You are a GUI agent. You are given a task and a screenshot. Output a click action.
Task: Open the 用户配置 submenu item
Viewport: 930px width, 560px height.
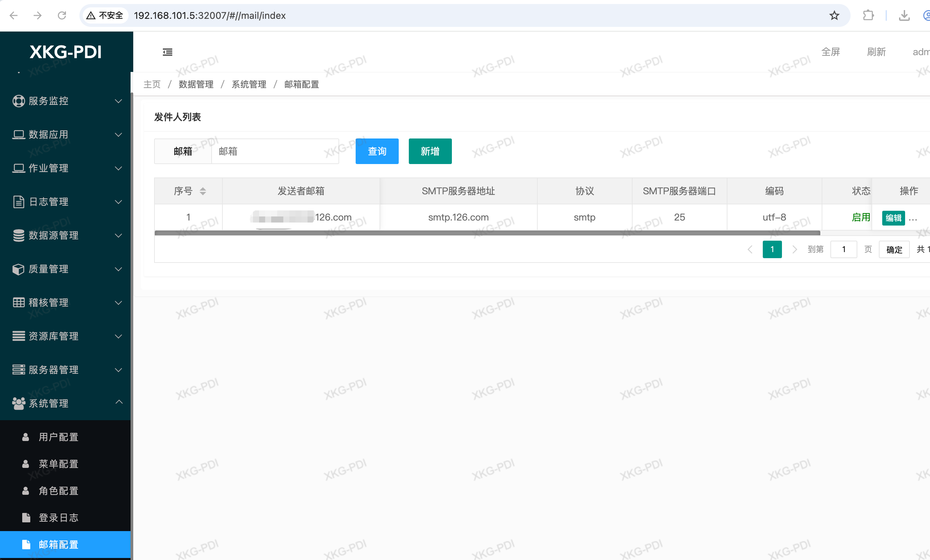click(x=59, y=437)
